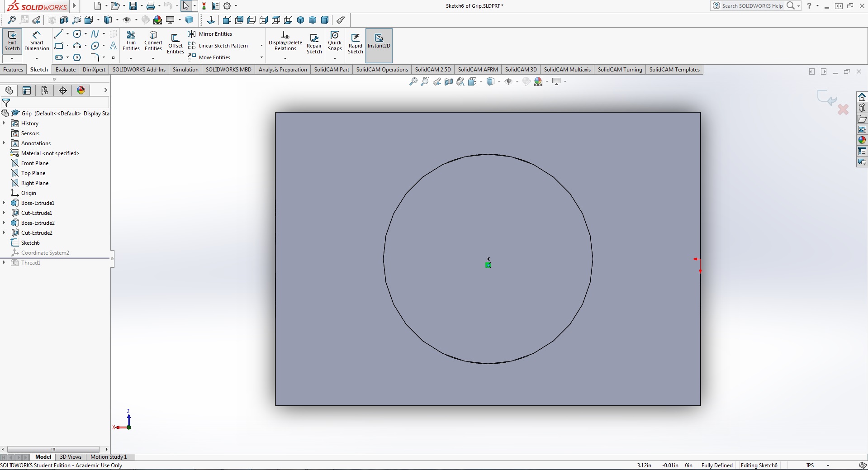Activate the Section View tool
This screenshot has width=868, height=470.
pos(448,81)
